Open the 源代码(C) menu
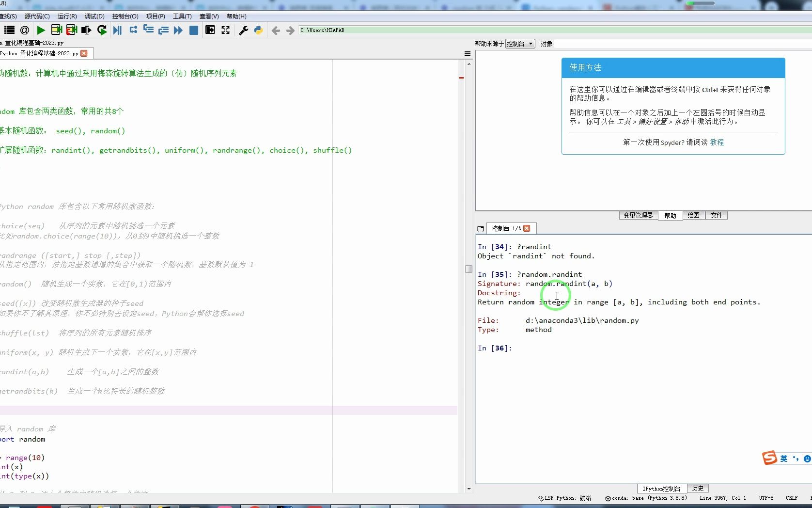Viewport: 812px width, 508px height. coord(37,16)
